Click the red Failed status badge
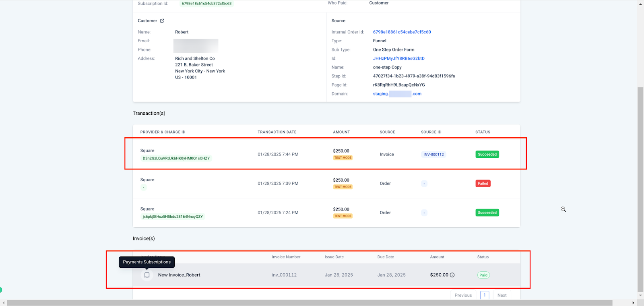The image size is (644, 306). (483, 184)
